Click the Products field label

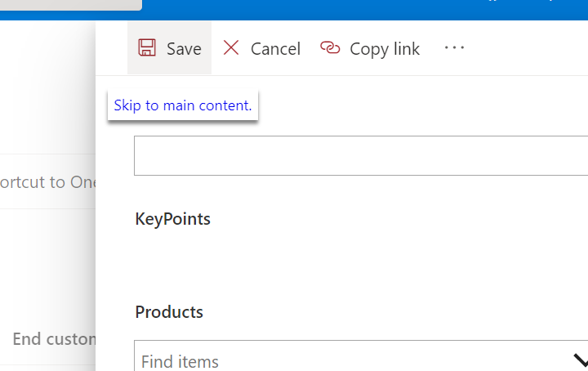(169, 312)
